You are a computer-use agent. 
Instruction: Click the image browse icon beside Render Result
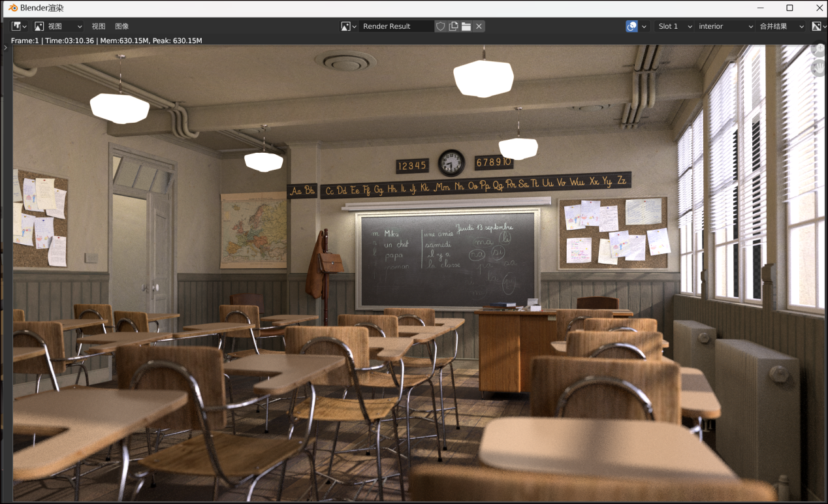tap(349, 26)
